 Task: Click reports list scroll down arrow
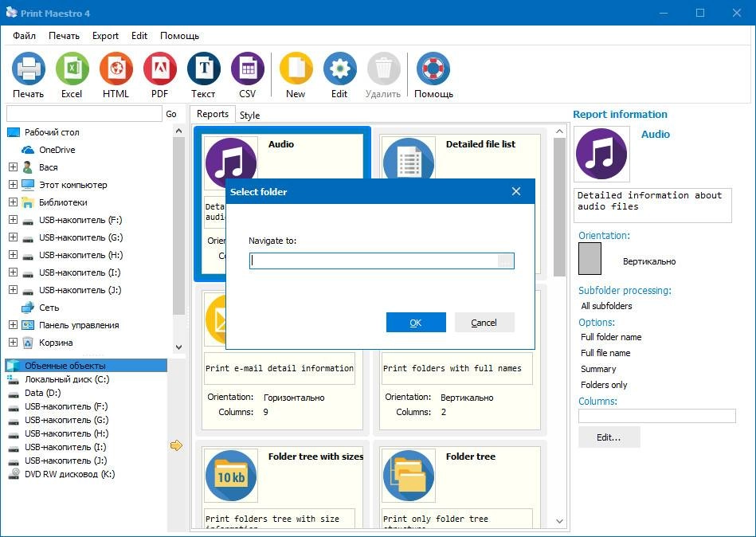(x=559, y=521)
